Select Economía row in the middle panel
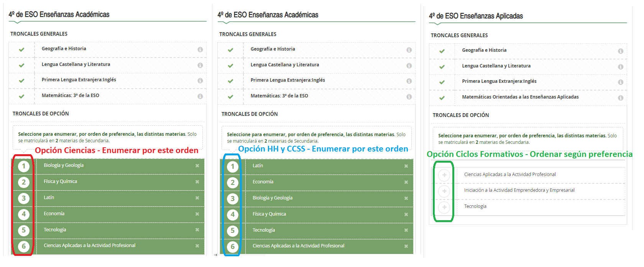The image size is (644, 267). pos(317,182)
